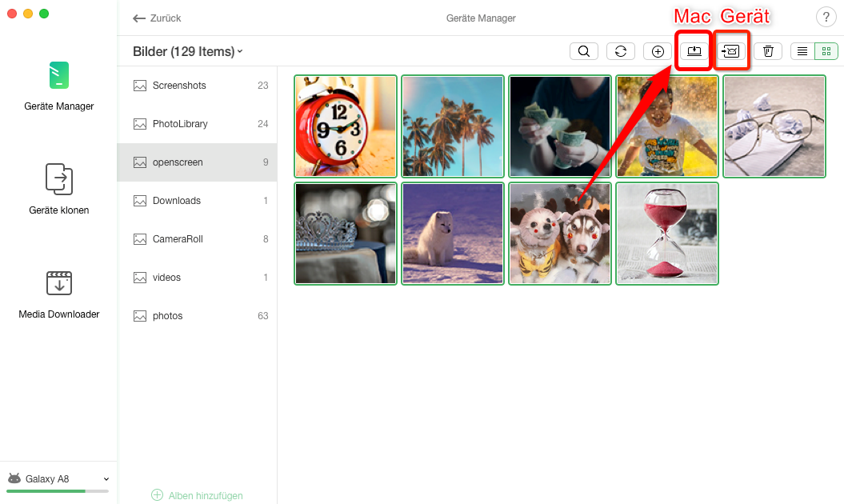Select the Screenshots album

tap(179, 86)
